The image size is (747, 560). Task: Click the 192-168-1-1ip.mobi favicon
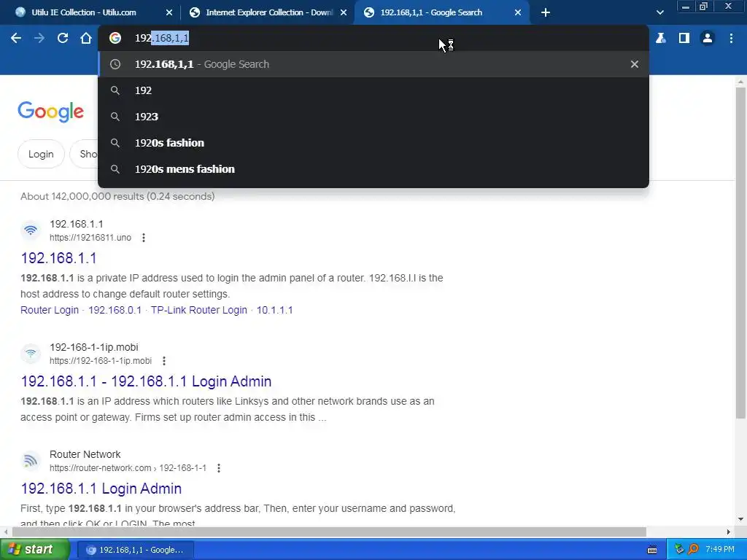point(31,354)
